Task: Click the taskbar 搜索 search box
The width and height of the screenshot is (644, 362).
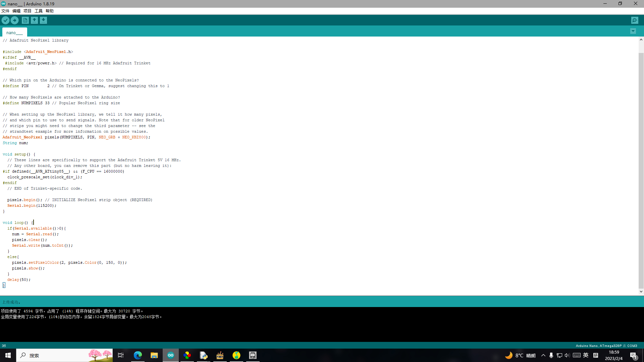Action: point(64,355)
